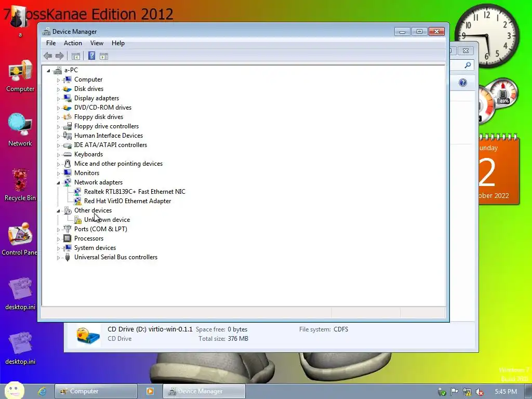Select the DVD/CD-ROM drives category icon
This screenshot has height=399, width=532.
point(68,108)
